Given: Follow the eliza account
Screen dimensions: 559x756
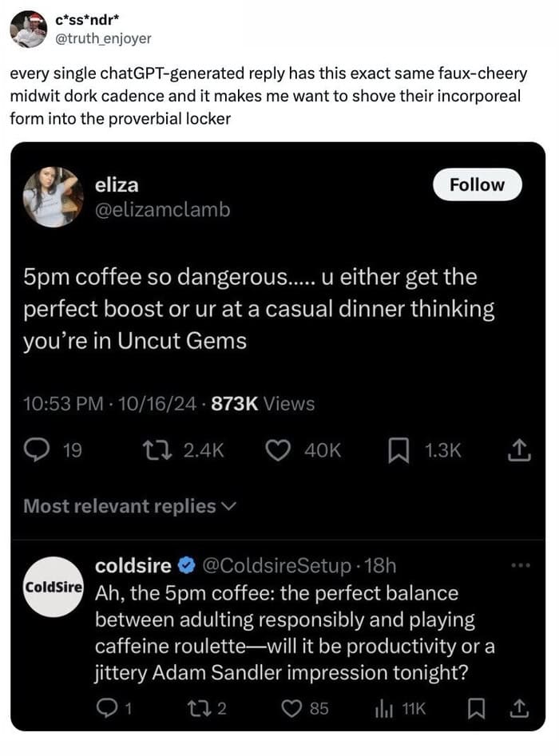Looking at the screenshot, I should click(x=477, y=184).
